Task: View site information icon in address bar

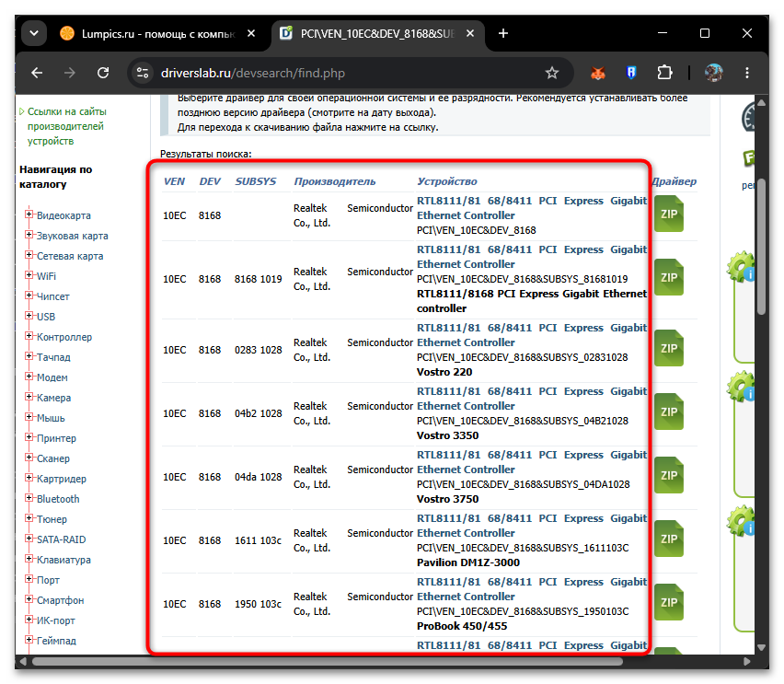Action: pyautogui.click(x=143, y=73)
